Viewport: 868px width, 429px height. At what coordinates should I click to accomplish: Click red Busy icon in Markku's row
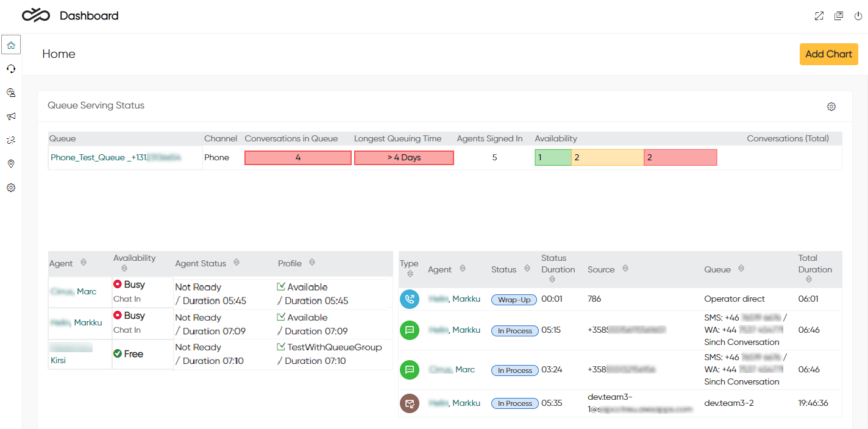click(118, 315)
